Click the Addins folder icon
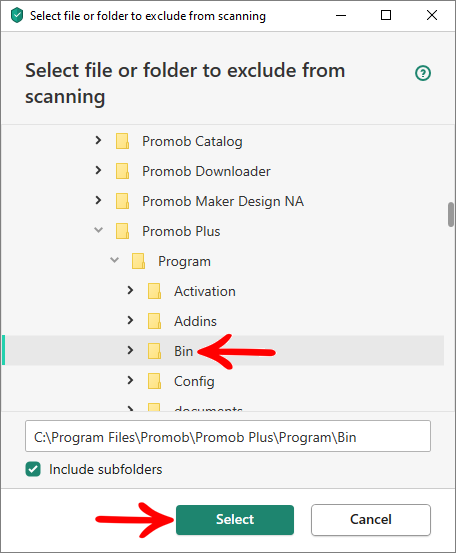Screen dimensions: 456x553 (154, 321)
